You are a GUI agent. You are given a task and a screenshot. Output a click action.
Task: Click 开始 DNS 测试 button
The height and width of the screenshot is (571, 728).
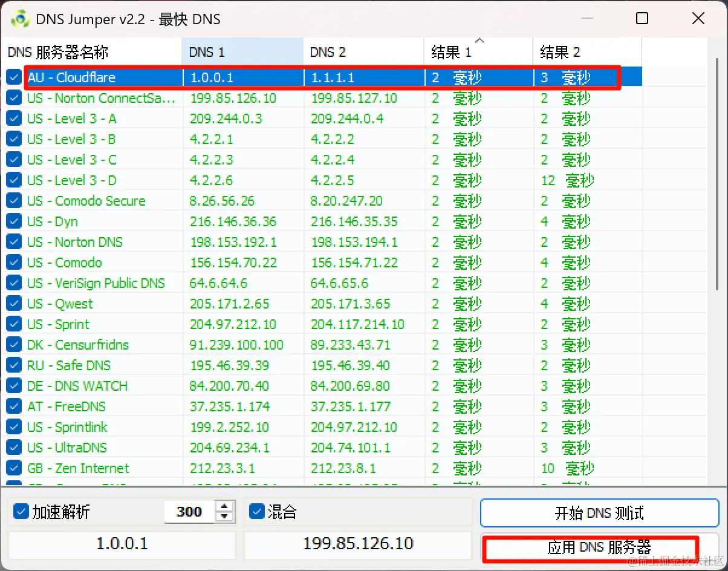pos(599,514)
